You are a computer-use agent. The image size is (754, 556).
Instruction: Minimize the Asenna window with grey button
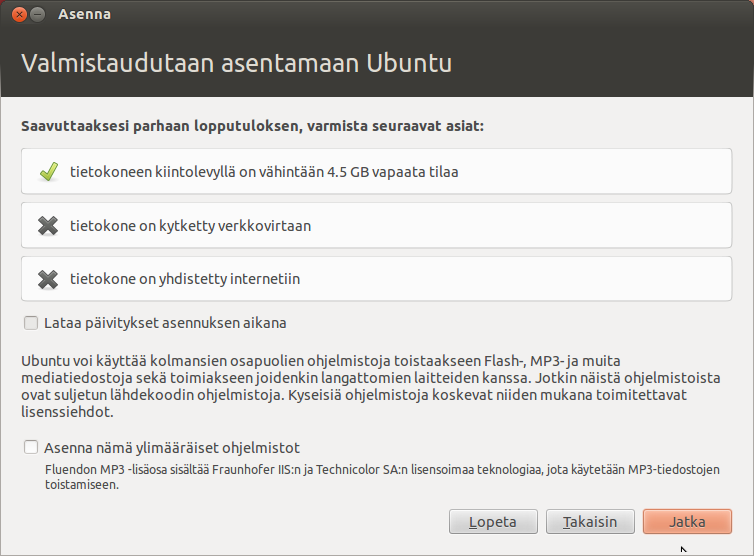(38, 14)
